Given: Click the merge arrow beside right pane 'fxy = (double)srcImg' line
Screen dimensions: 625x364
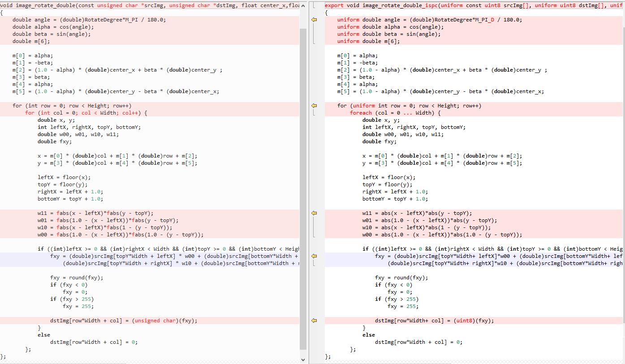Looking at the screenshot, I should click(314, 256).
